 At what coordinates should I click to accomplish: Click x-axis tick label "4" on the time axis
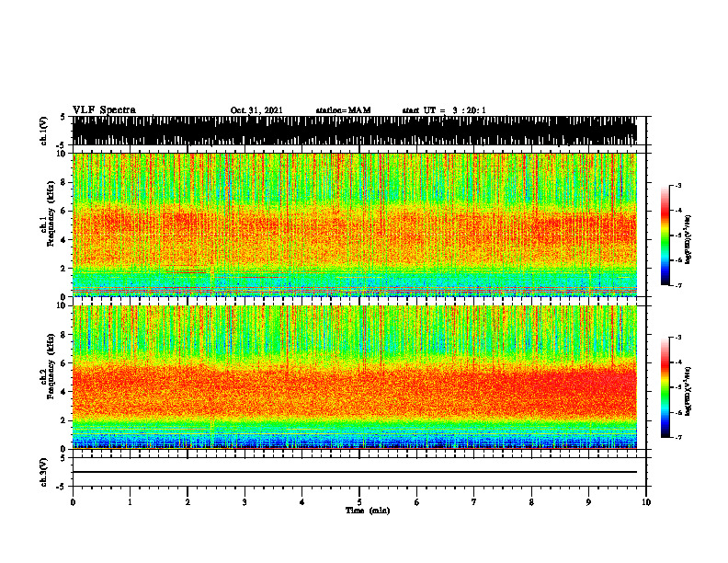(302, 502)
